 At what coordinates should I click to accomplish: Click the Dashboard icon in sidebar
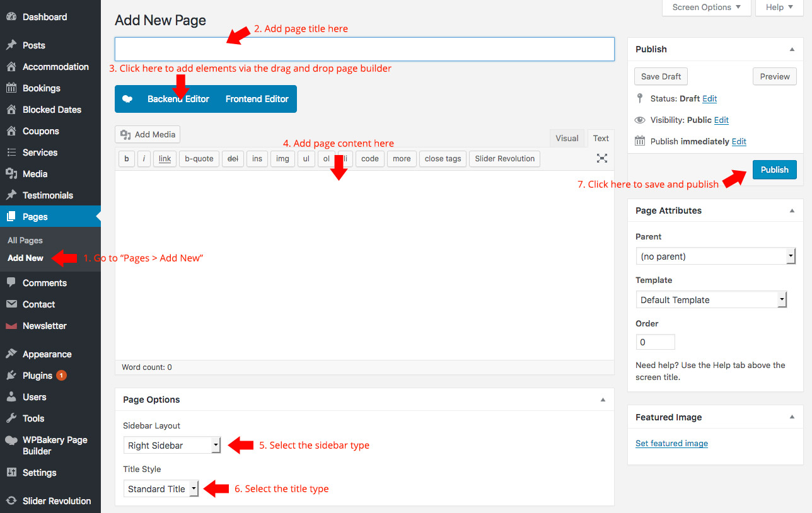(11, 17)
